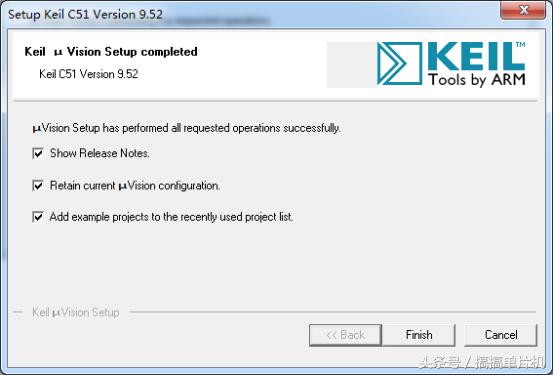Toggle Retain current µVision configuration checkbox
Viewport: 554px width, 375px height.
(38, 185)
